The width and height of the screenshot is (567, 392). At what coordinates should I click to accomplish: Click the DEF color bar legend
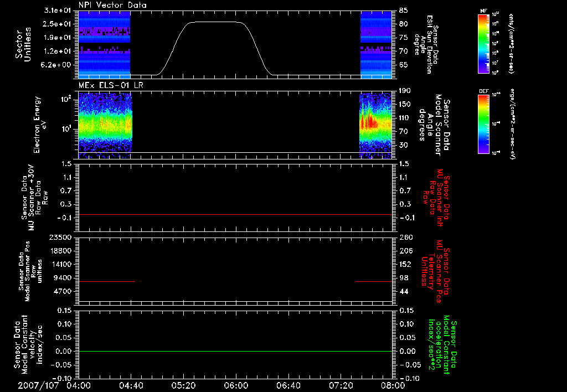[483, 124]
